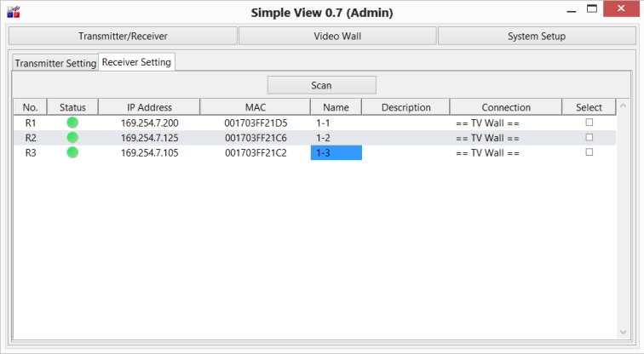The width and height of the screenshot is (644, 354).
Task: Click the scrollbar up arrow in receiver list
Action: click(624, 107)
